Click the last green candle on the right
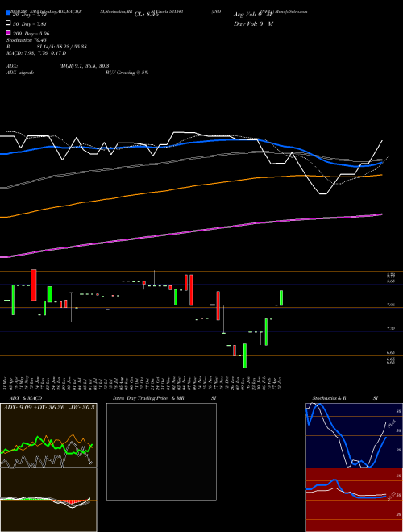This screenshot has width=403, height=532. pos(281,298)
